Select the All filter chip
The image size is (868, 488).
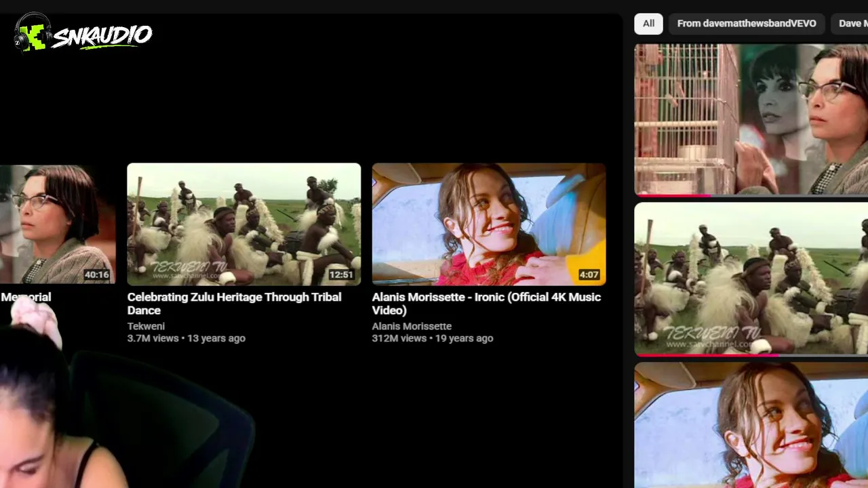point(648,24)
